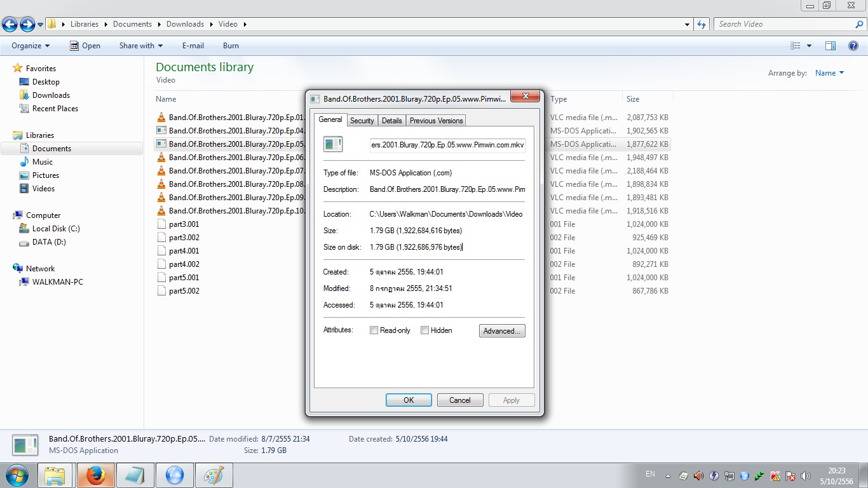Viewport: 868px width, 488px height.
Task: Switch to Firefox in the taskbar
Action: coord(96,475)
